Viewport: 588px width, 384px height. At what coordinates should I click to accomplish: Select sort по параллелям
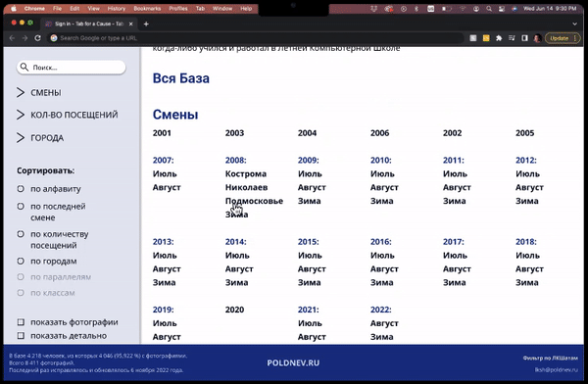[21, 277]
